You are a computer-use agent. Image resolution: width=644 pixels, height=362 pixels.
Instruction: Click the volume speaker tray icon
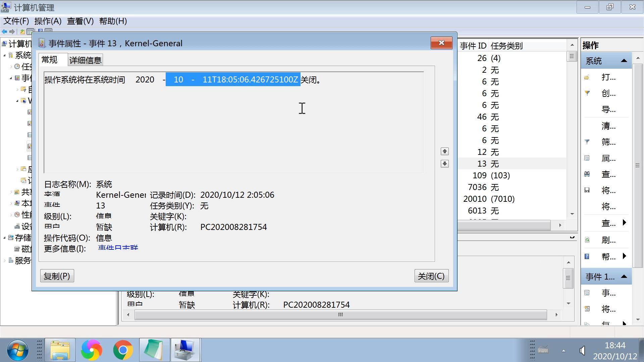tap(582, 351)
